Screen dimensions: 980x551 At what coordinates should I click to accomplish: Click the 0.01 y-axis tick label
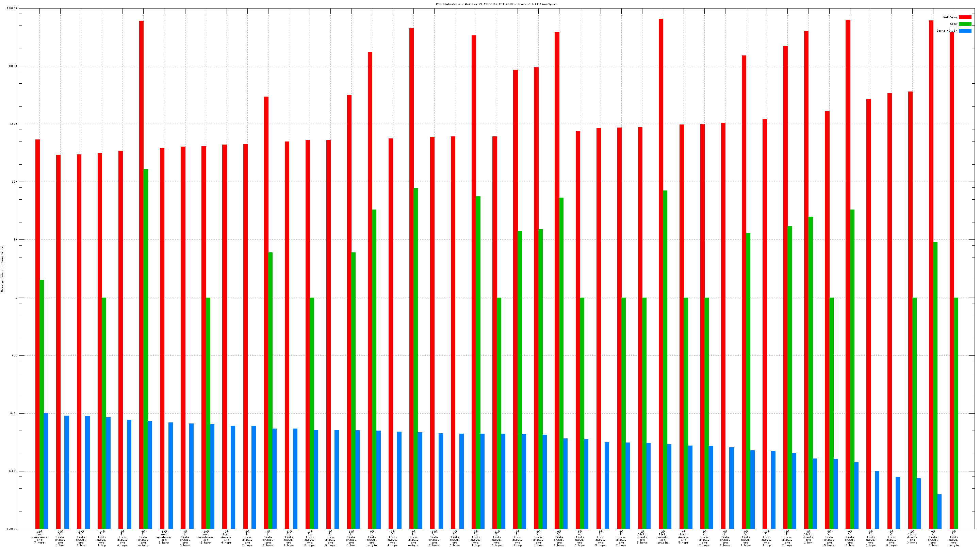[14, 413]
